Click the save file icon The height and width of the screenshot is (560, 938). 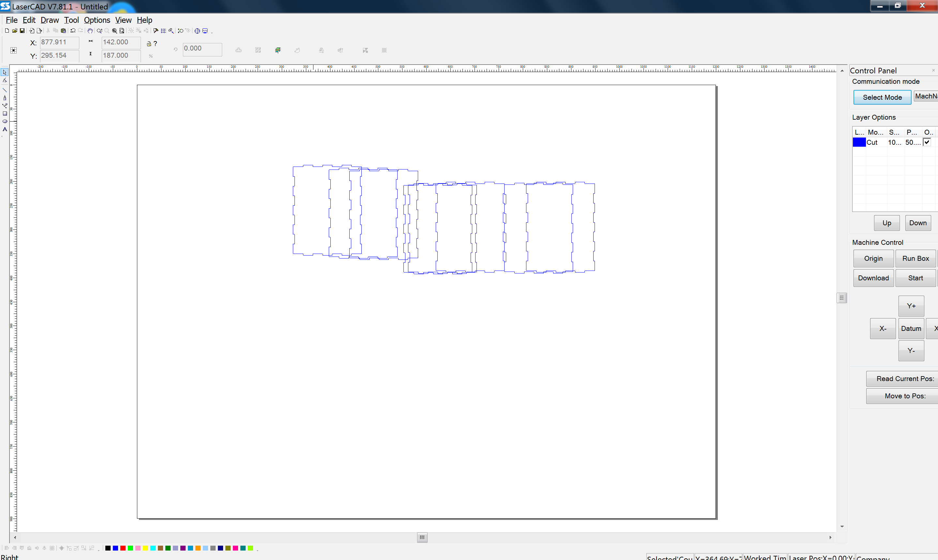pyautogui.click(x=22, y=31)
